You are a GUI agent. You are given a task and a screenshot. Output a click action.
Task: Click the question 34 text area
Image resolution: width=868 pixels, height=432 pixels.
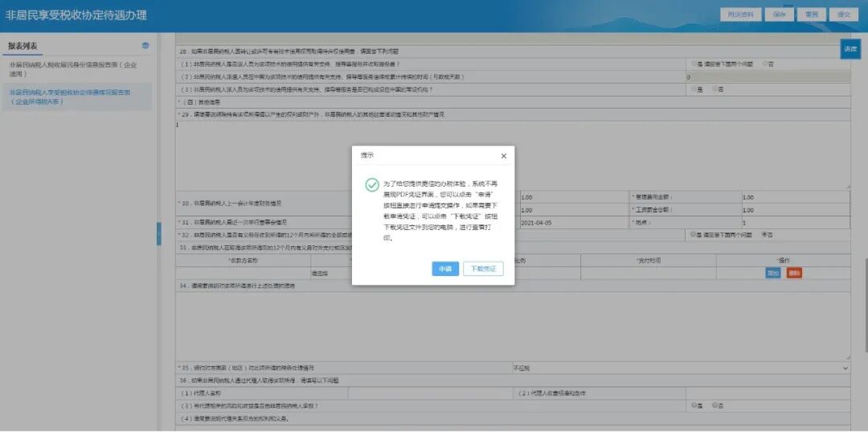[513, 326]
